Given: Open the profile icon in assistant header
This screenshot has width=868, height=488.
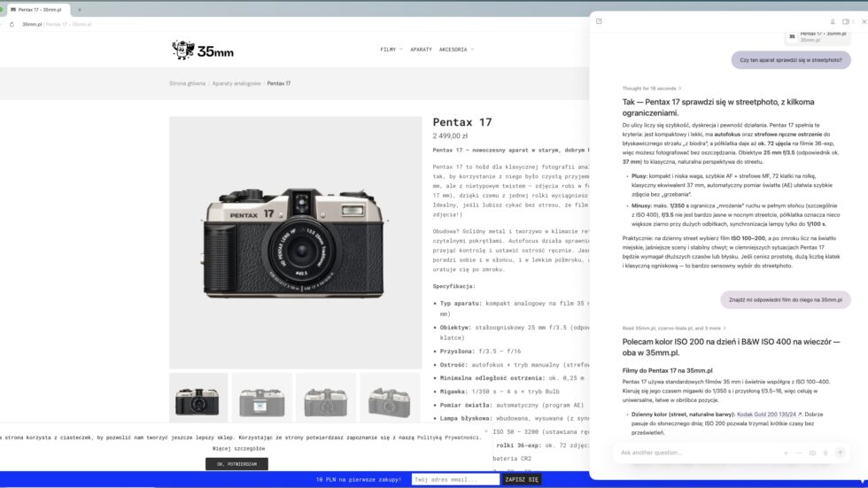Looking at the screenshot, I should 833,21.
